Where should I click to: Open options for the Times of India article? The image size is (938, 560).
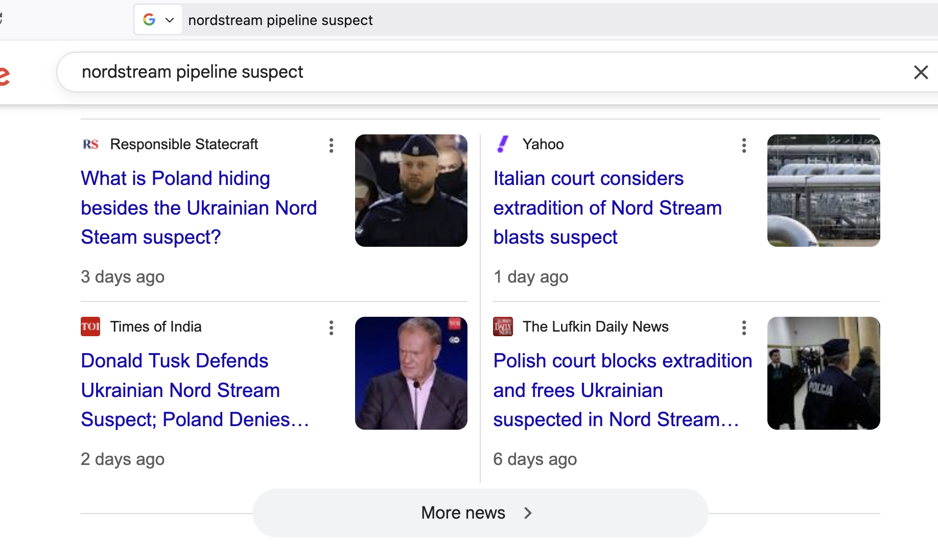[x=332, y=328]
